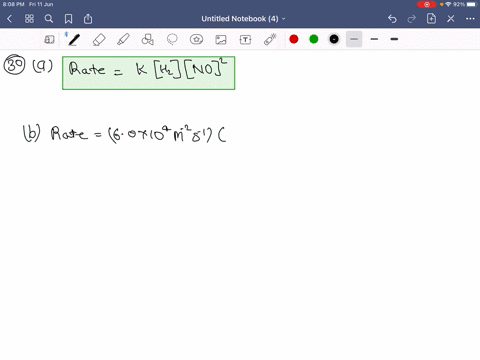Choose the red pen color
Image resolution: width=480 pixels, height=360 pixels.
pos(294,39)
